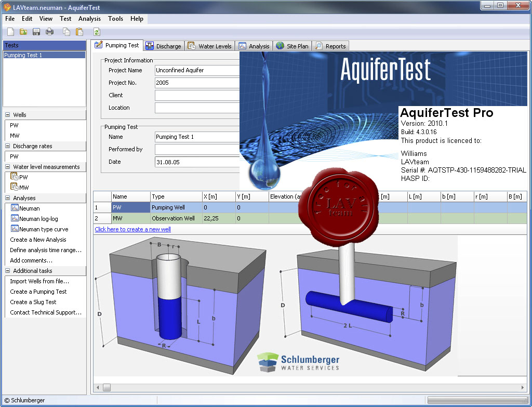
Task: Click the X [m] column header
Action: (x=219, y=196)
